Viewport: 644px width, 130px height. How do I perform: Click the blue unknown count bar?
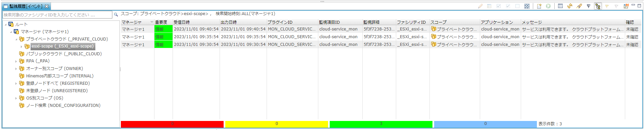tap(486, 124)
